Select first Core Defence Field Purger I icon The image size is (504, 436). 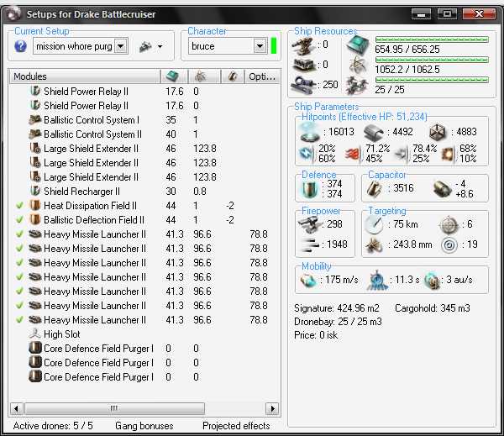click(35, 348)
